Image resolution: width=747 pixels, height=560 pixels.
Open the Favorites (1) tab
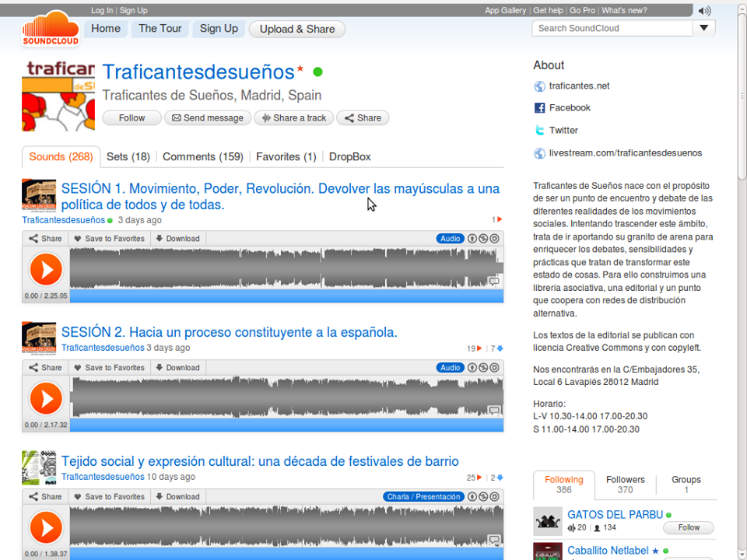point(286,156)
